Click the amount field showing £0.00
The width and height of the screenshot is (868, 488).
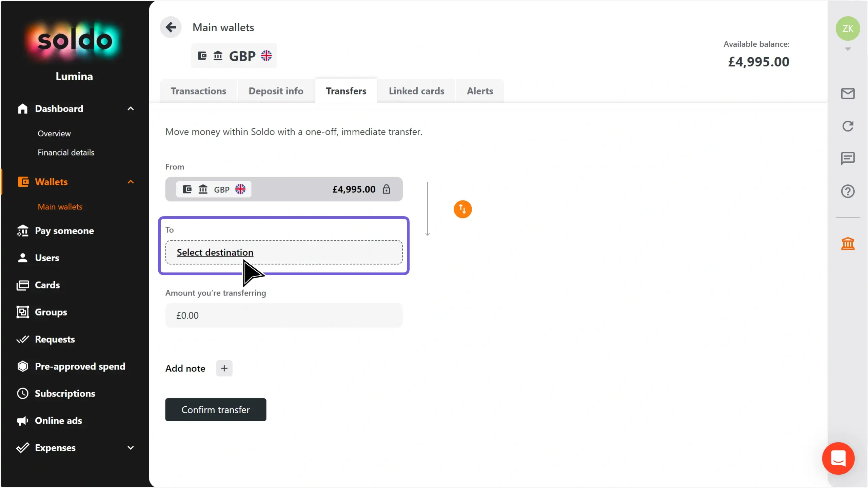pyautogui.click(x=284, y=316)
